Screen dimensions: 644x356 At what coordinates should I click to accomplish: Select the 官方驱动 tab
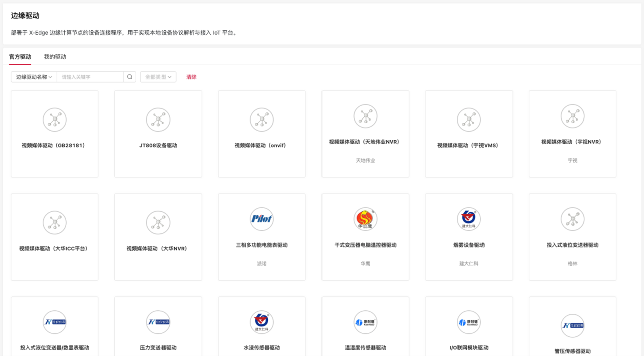click(20, 57)
